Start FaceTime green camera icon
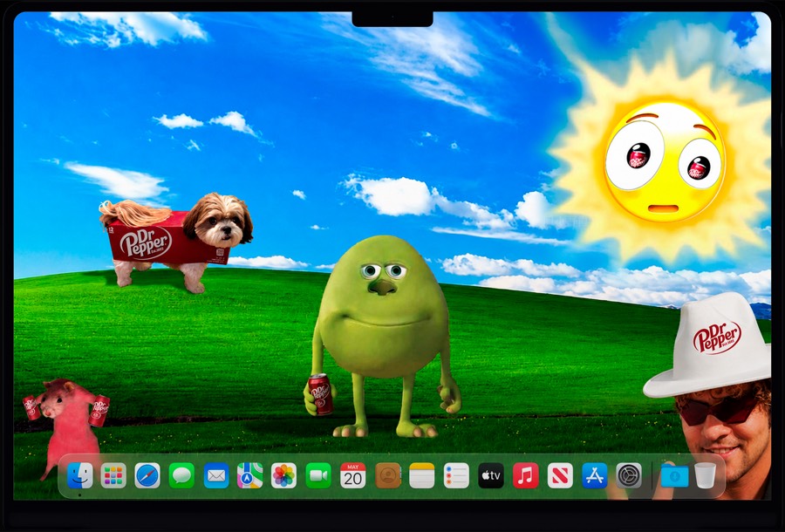 tap(318, 475)
